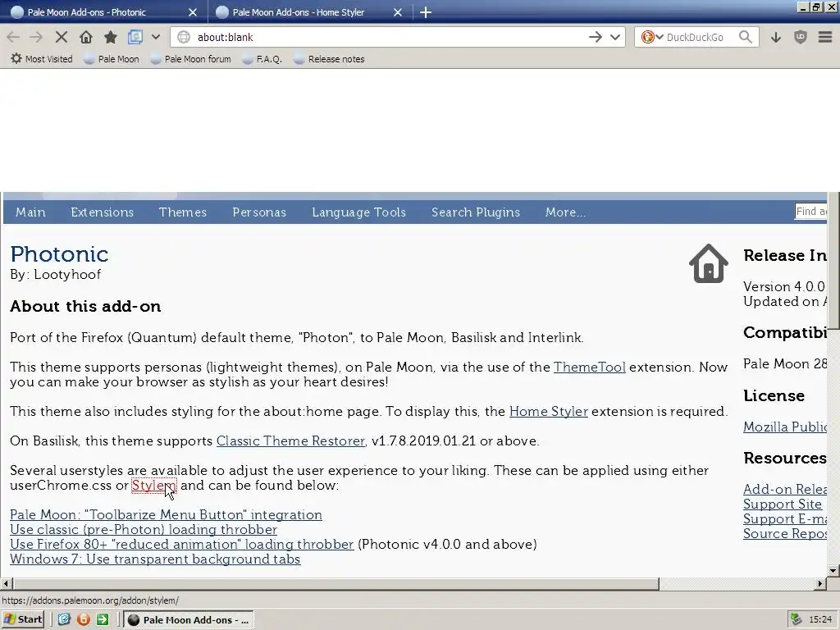840x630 pixels.
Task: Open the Classic Theme Restorer link
Action: click(x=290, y=441)
